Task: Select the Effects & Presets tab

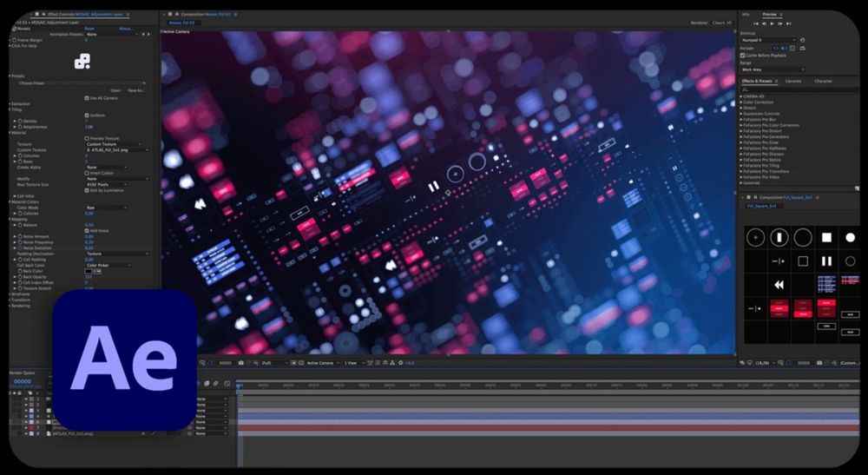Action: pyautogui.click(x=757, y=82)
